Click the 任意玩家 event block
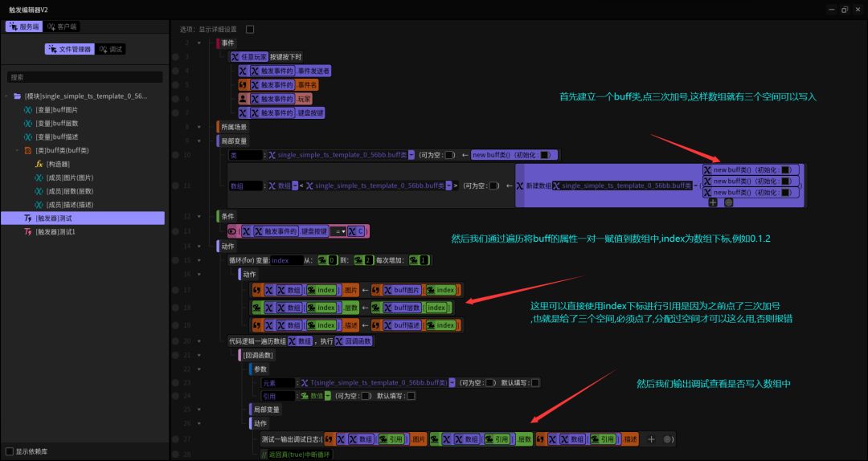 click(250, 57)
